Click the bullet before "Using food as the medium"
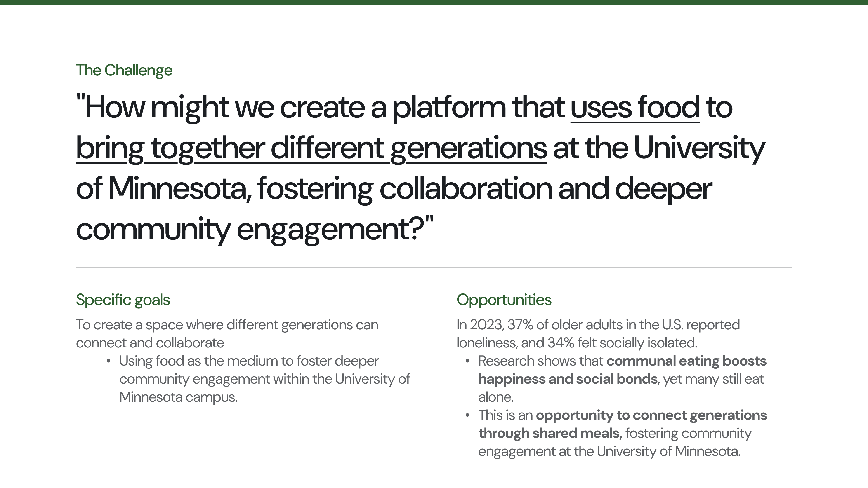The width and height of the screenshot is (868, 488). 108,361
